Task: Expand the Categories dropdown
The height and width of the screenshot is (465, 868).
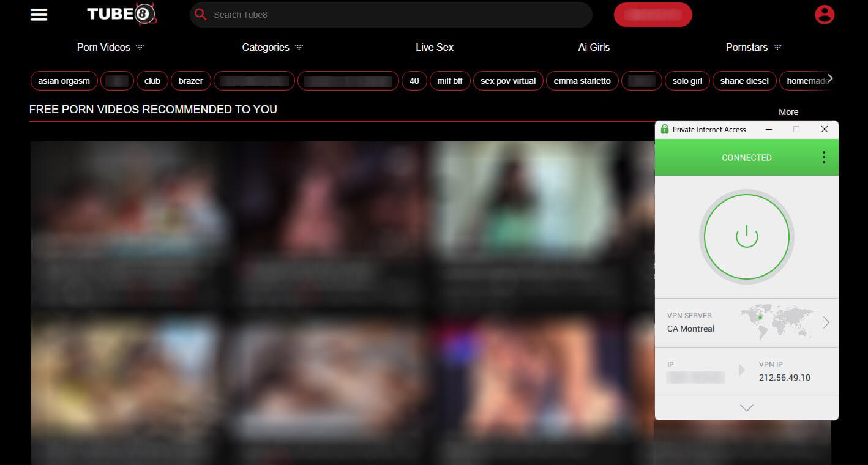Action: click(299, 47)
